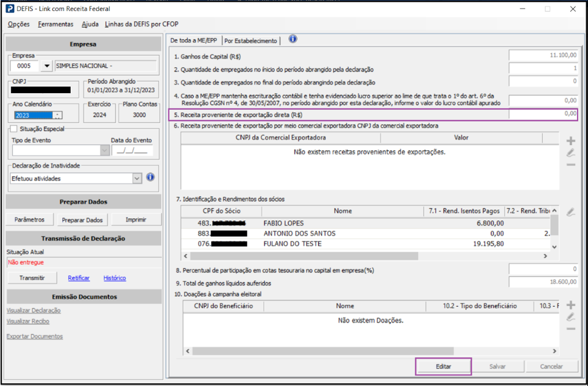
Task: Enable the Situação Especial checkbox
Action: tap(14, 128)
